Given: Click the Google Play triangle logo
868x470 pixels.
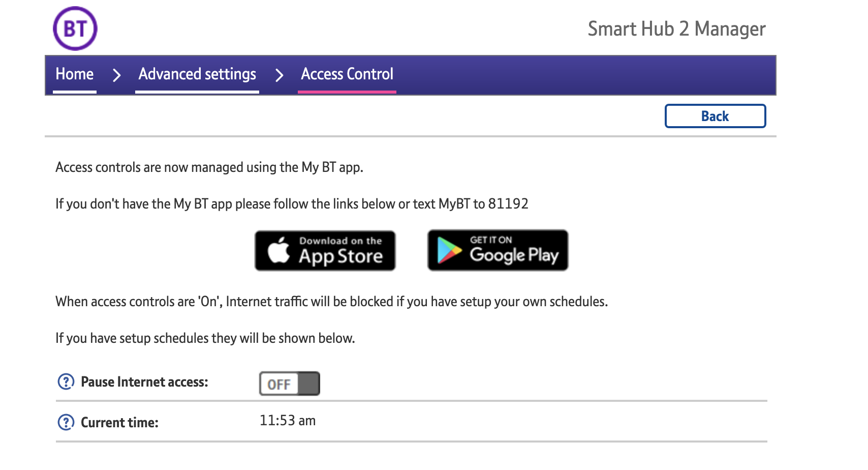Looking at the screenshot, I should pyautogui.click(x=449, y=250).
